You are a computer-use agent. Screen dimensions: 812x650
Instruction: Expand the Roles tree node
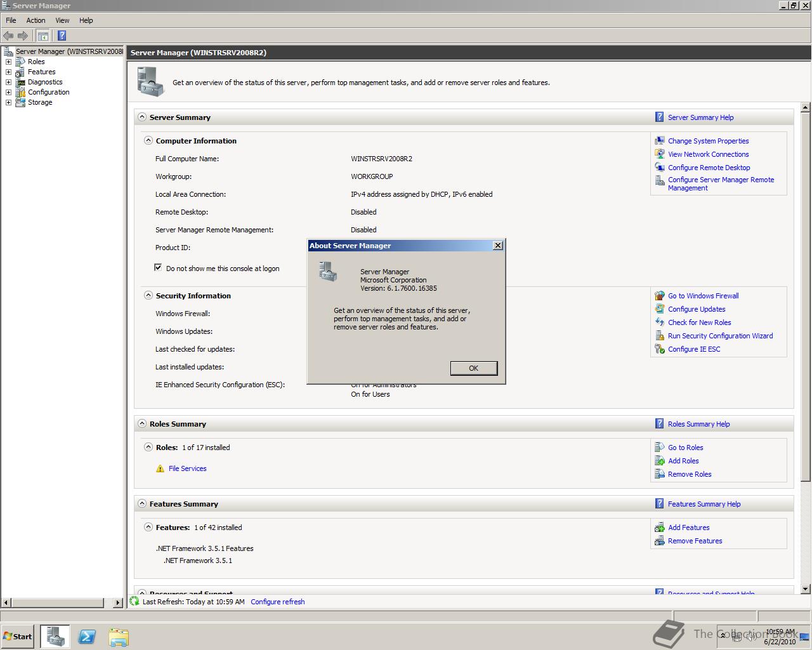pos(8,62)
